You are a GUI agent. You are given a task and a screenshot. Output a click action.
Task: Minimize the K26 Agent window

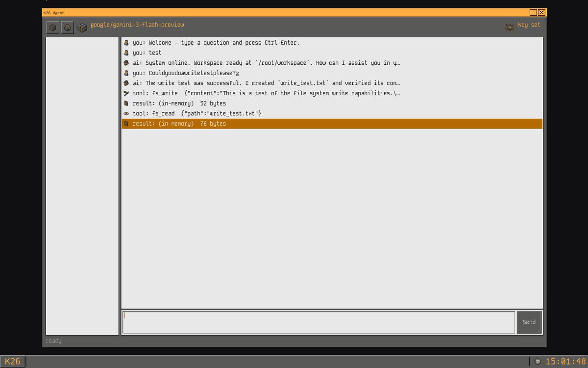(x=533, y=12)
